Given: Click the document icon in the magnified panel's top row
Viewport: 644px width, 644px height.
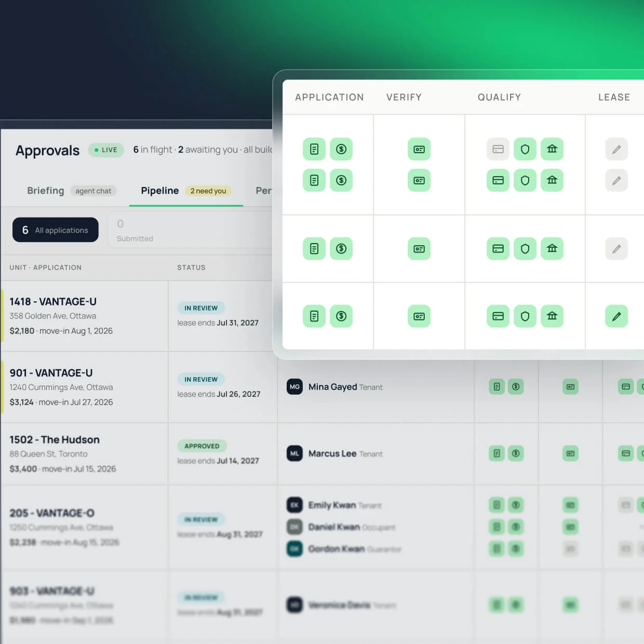Looking at the screenshot, I should point(314,149).
